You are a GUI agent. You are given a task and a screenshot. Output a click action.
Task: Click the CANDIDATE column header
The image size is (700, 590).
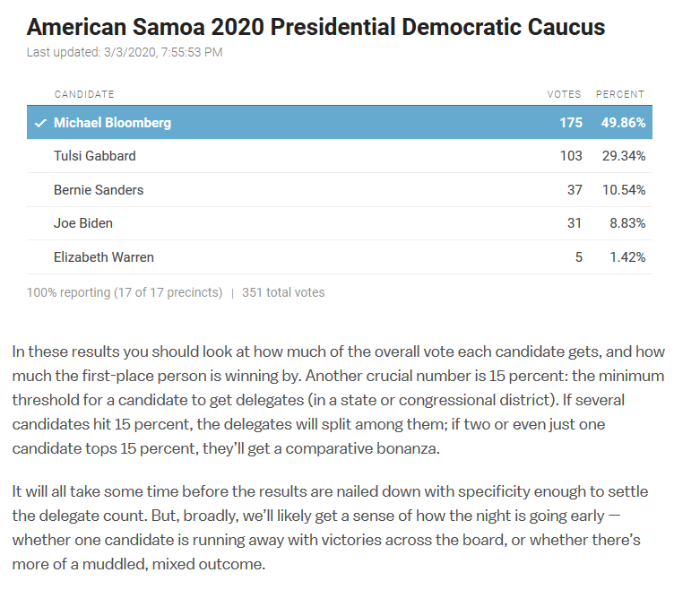coord(84,94)
